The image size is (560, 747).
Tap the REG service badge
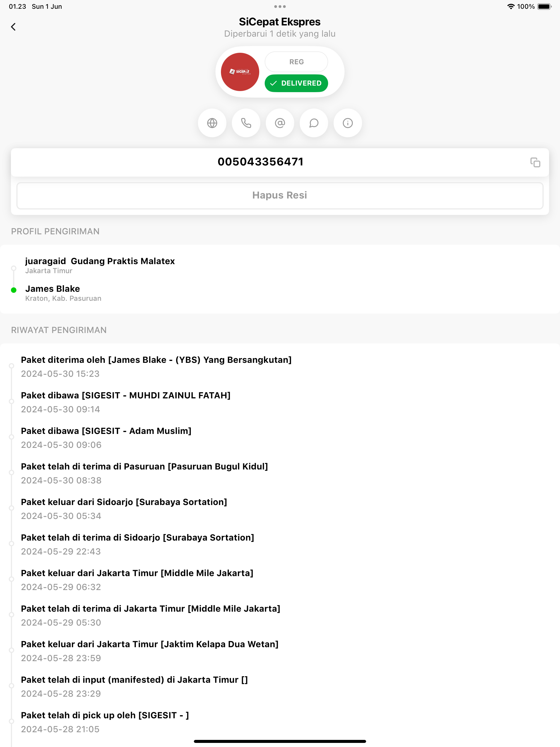[x=296, y=62]
